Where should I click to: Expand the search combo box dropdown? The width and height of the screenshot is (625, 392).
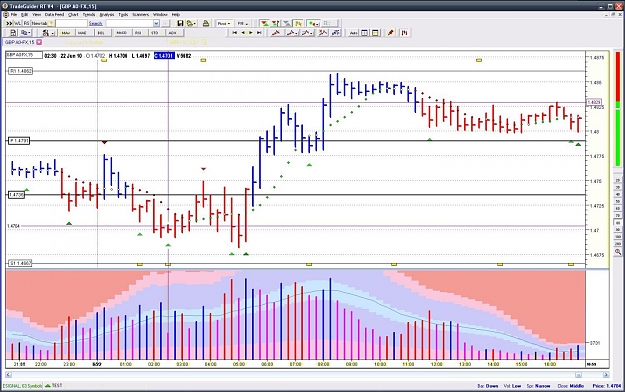pos(156,24)
